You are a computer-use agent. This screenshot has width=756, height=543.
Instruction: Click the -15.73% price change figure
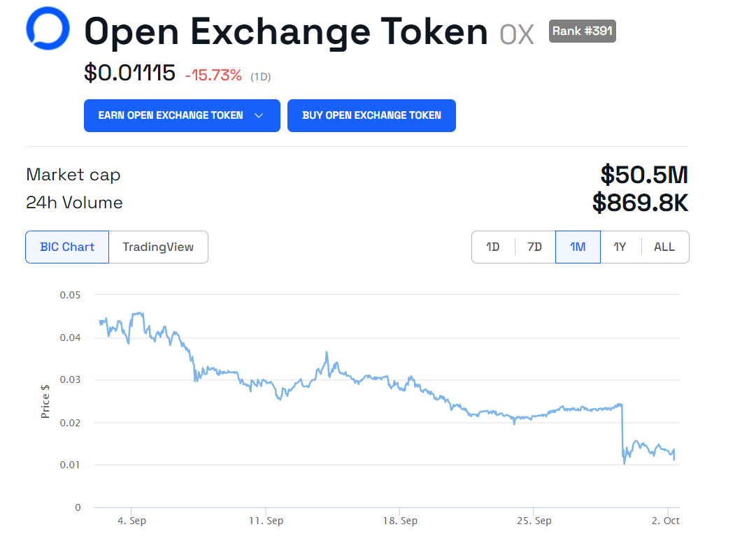click(x=213, y=75)
